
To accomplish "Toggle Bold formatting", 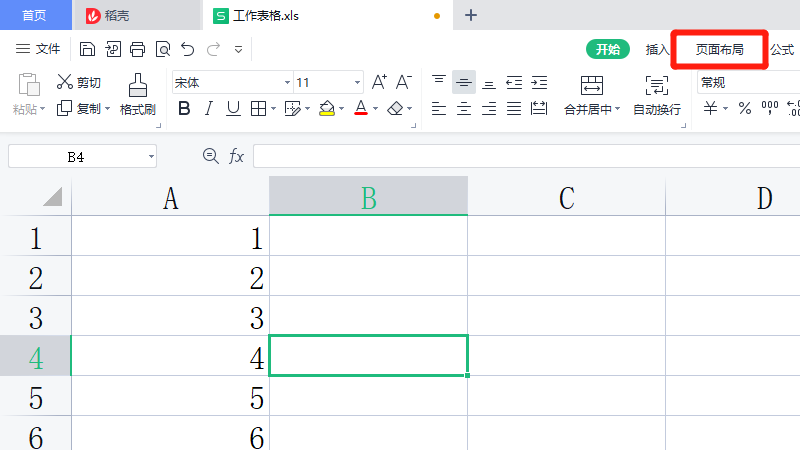I will pos(184,108).
